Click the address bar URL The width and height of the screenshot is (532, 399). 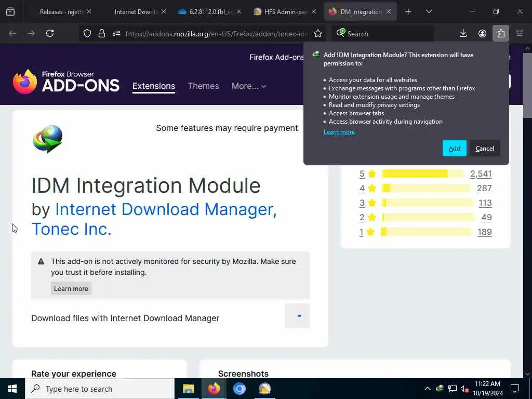[x=217, y=34]
